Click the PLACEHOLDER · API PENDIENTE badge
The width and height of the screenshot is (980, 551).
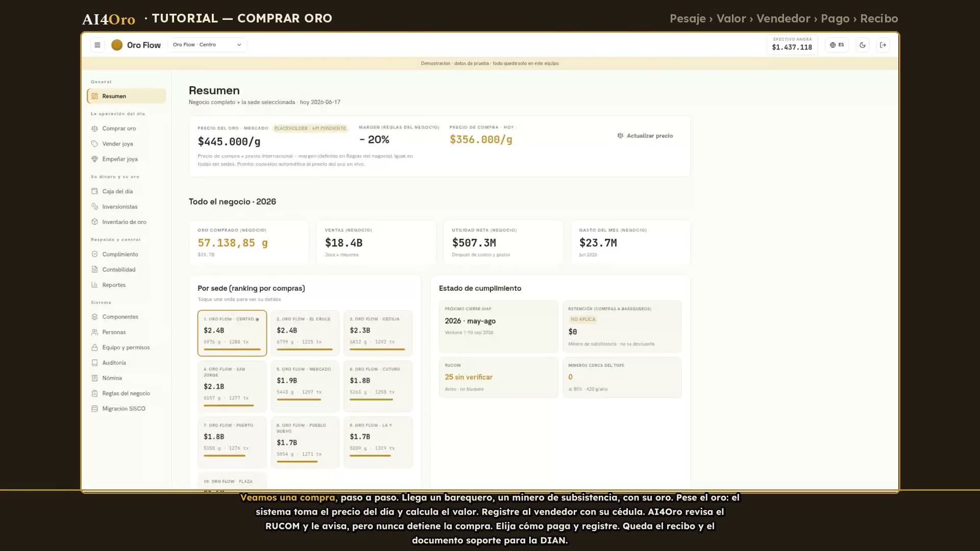[x=310, y=128]
